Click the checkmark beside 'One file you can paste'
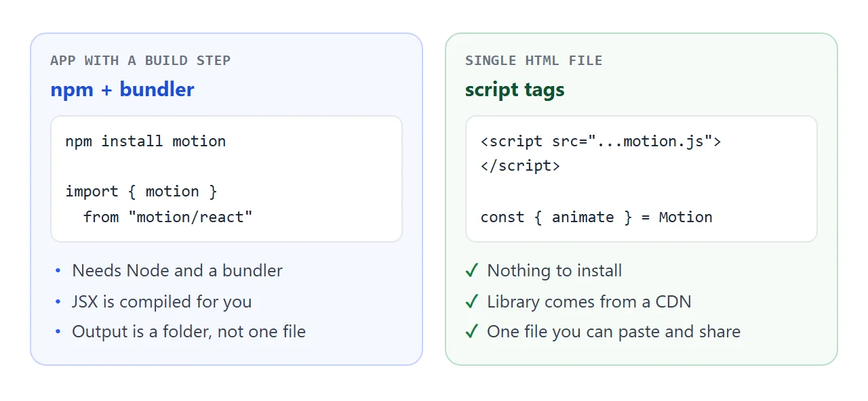868x401 pixels. point(472,331)
